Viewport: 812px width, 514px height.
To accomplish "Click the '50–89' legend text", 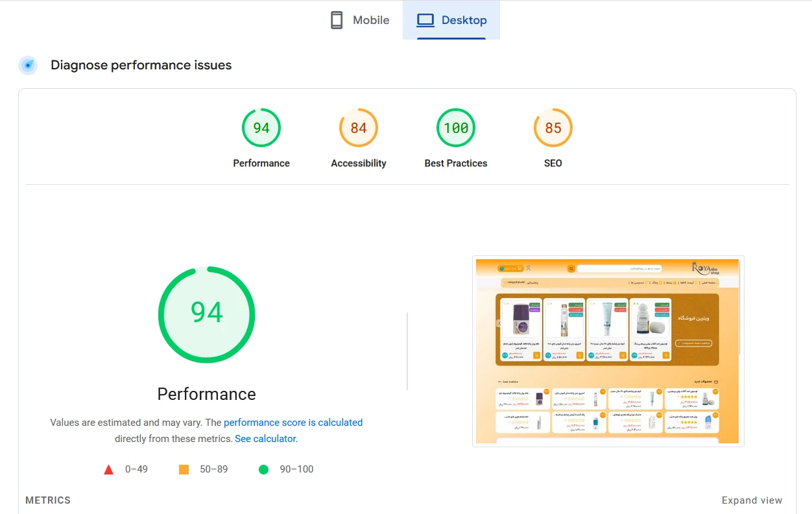I will coord(214,469).
